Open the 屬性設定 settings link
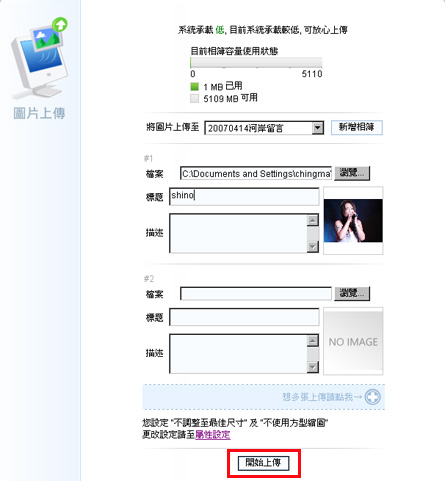Viewport: 445px width, 481px height. click(213, 434)
